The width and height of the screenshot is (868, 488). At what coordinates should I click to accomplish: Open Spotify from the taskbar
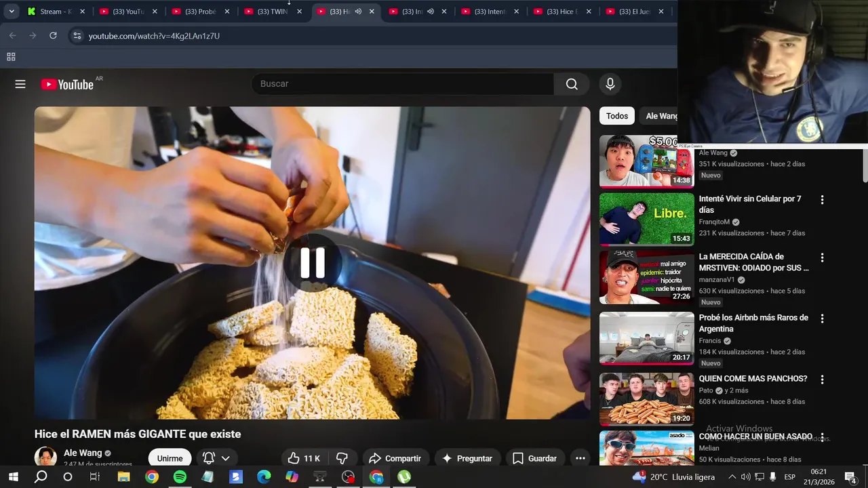click(x=180, y=477)
